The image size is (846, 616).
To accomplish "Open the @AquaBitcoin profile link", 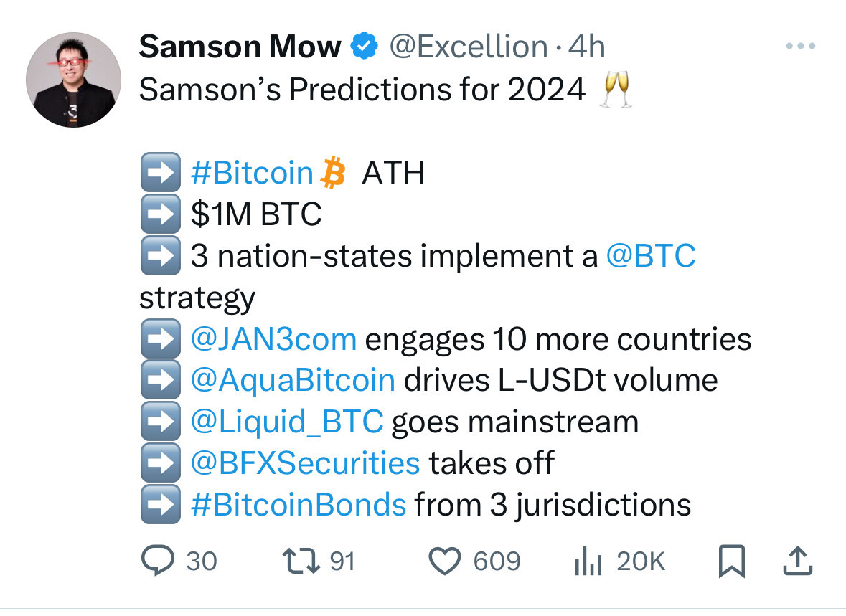I will [293, 380].
